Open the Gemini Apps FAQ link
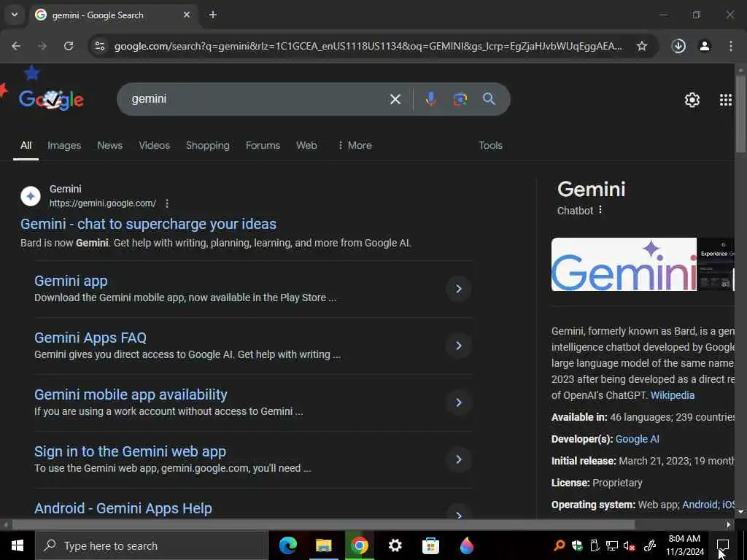Screen dimensions: 747x560 click(x=90, y=338)
